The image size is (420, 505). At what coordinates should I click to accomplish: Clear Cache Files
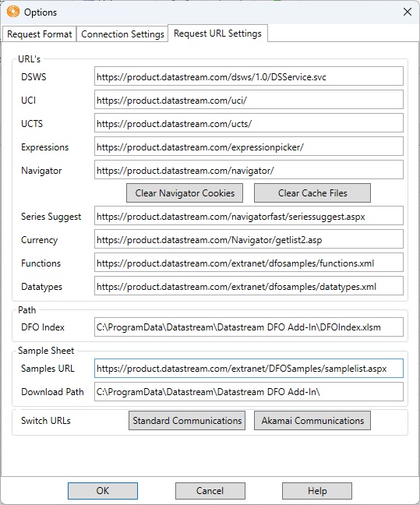click(x=312, y=193)
